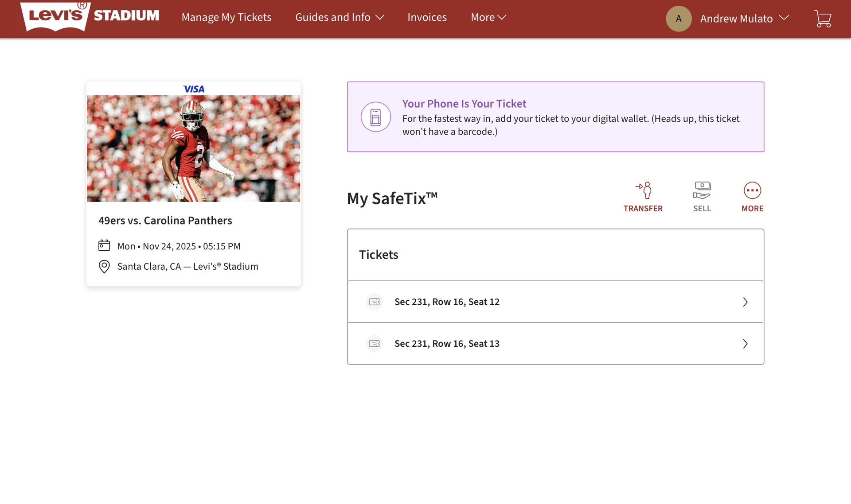851x504 pixels.
Task: Click the VISA logo on event card
Action: (x=194, y=89)
